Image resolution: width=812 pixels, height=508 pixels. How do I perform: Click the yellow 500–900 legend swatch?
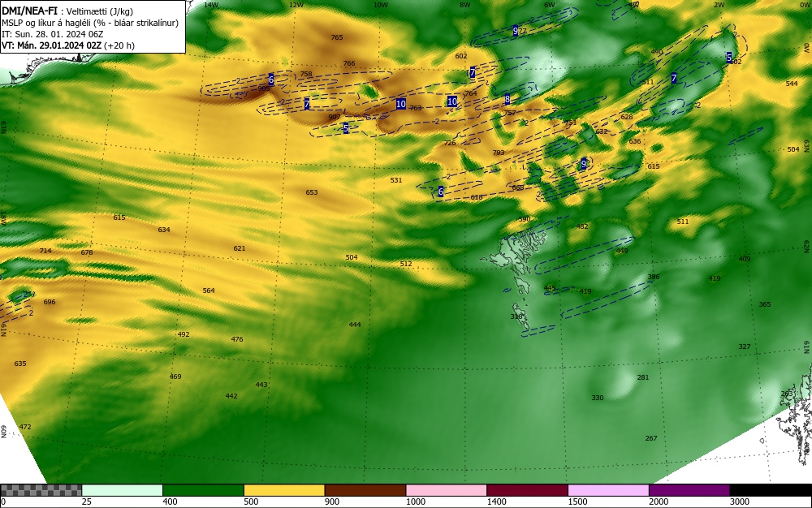(x=284, y=490)
